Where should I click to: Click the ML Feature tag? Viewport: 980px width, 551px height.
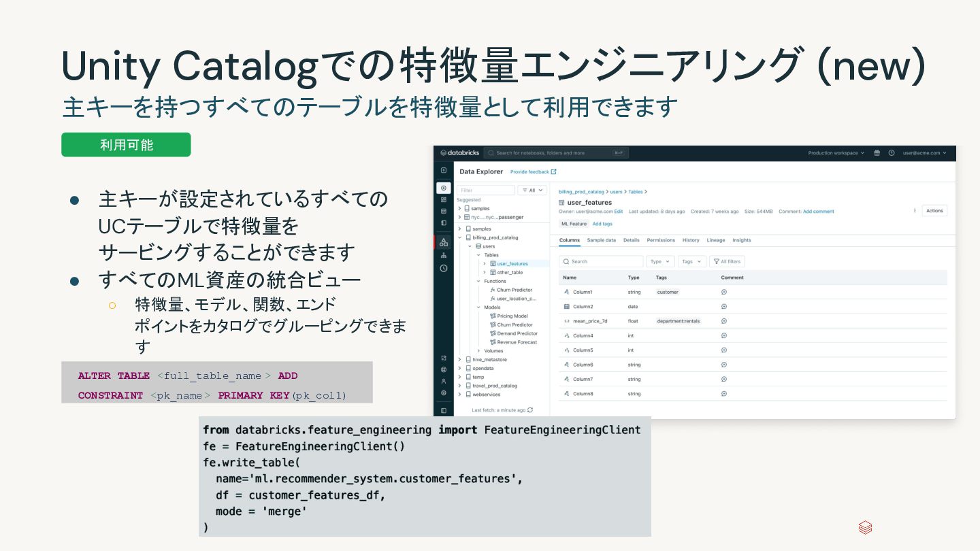574,224
